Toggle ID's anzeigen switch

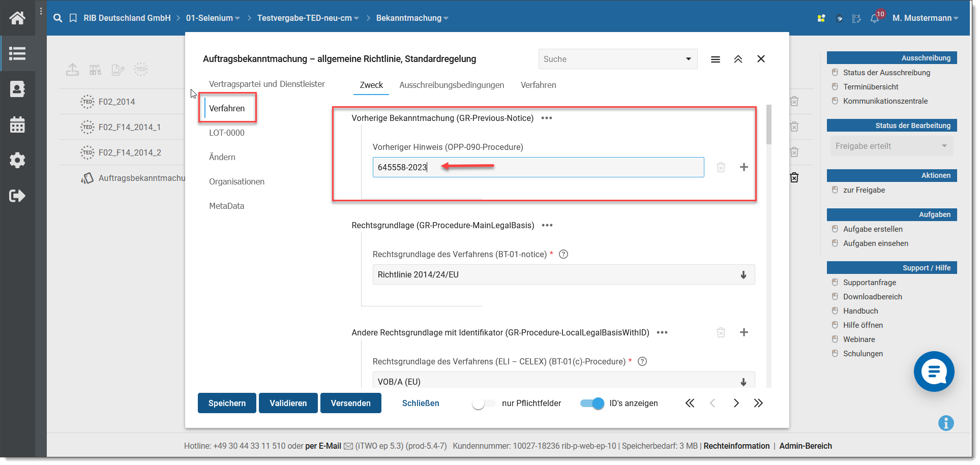point(592,404)
